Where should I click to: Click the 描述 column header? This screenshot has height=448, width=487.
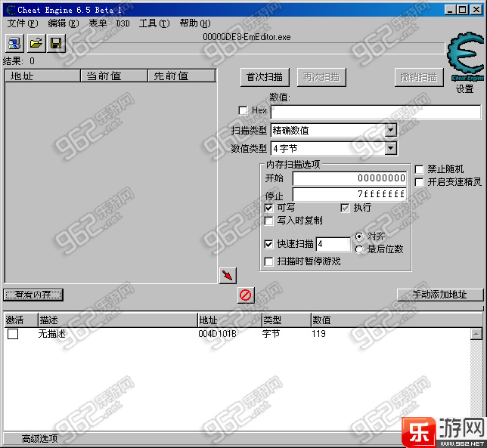tap(118, 320)
